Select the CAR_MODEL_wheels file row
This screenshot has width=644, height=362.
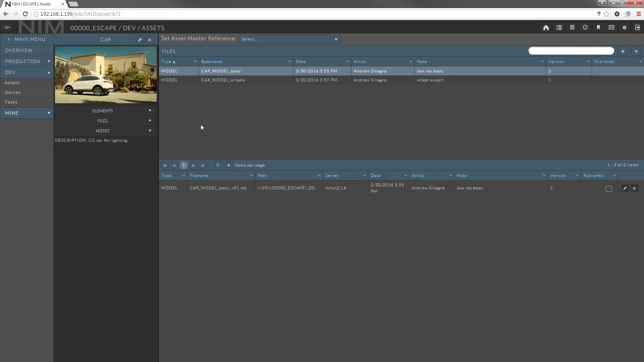pos(223,80)
